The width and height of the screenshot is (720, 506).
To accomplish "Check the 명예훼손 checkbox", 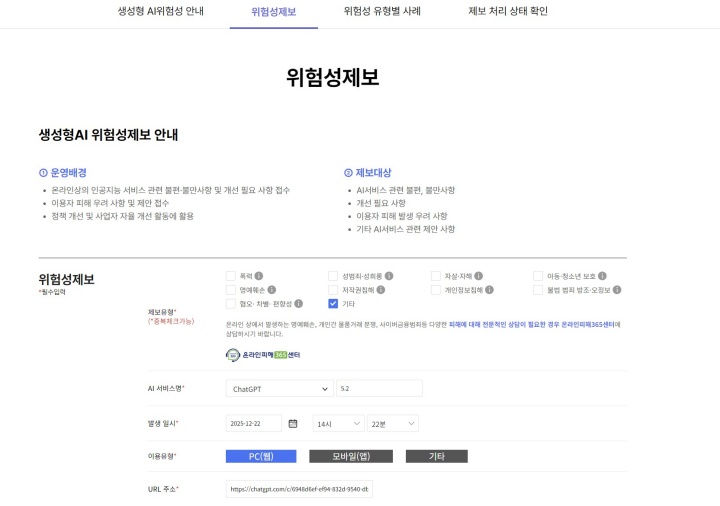I will 231,290.
